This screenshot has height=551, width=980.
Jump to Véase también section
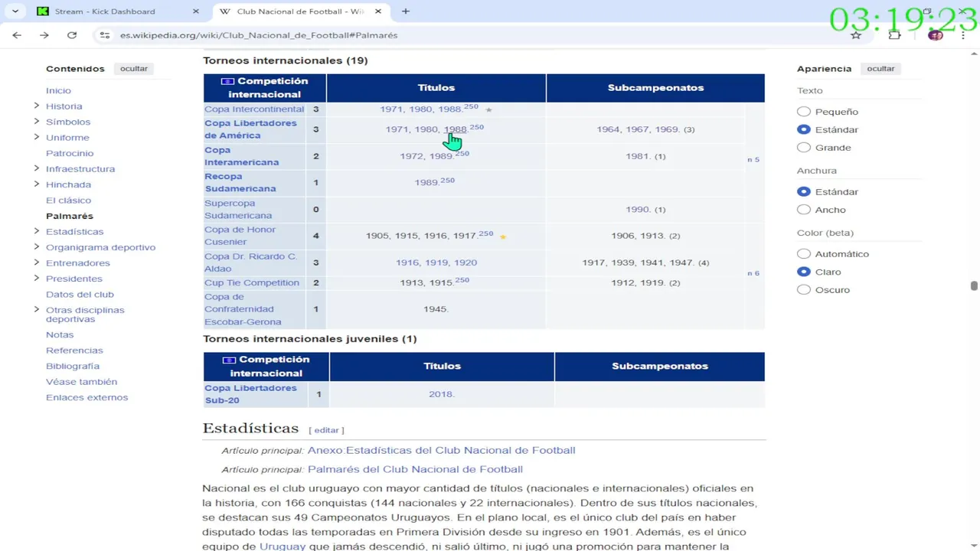[81, 382]
